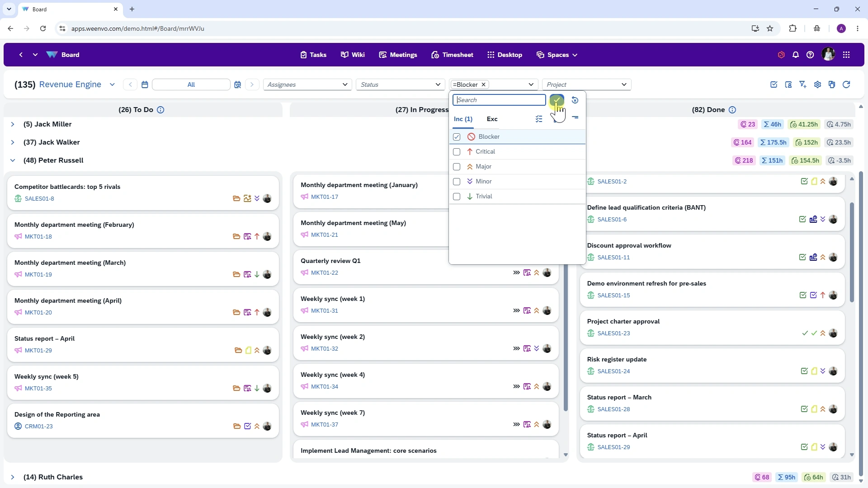Open the Spaces menu
Image resolution: width=868 pixels, height=488 pixels.
coord(557,55)
